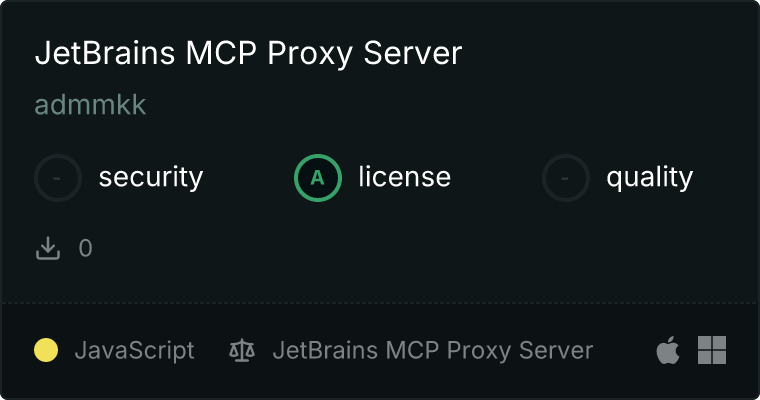Viewport: 760px width, 400px height.
Task: Select the license rating label
Action: (404, 176)
